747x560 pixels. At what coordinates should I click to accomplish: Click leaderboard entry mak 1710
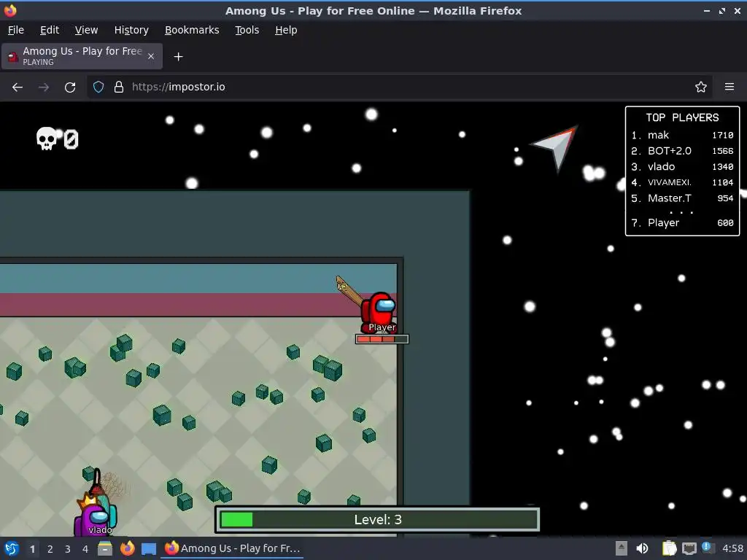tap(682, 135)
